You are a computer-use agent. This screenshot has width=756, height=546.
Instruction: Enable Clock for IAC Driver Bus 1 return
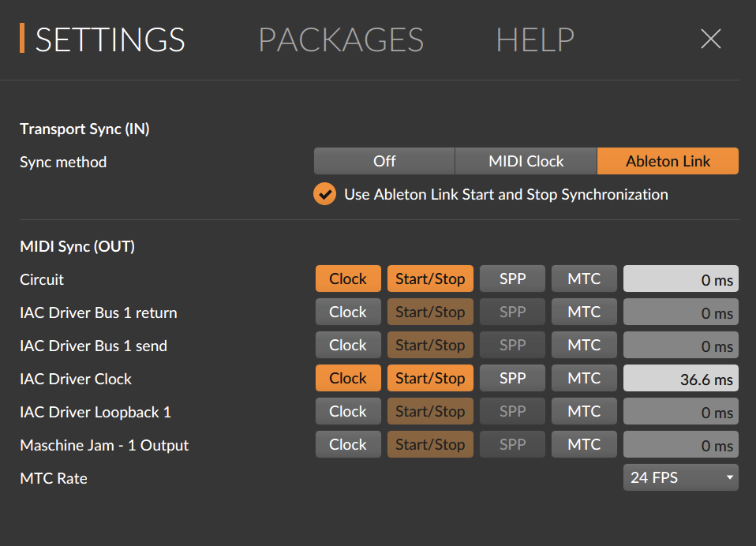[348, 312]
